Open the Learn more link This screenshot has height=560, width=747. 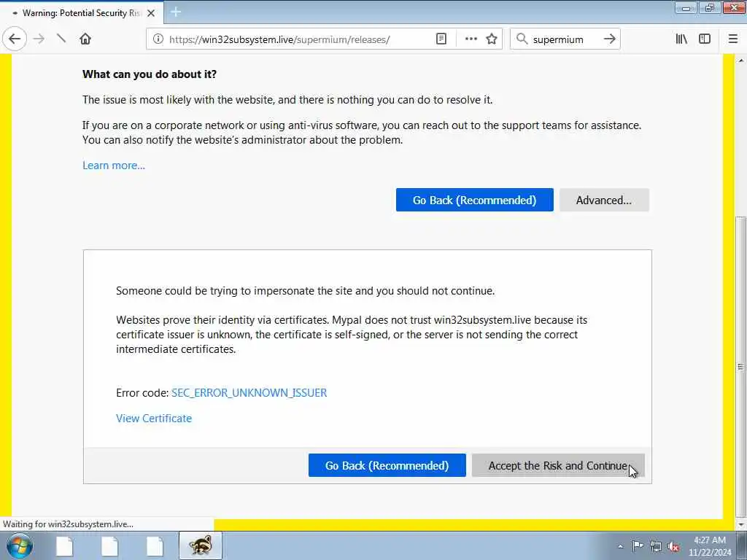[114, 166]
